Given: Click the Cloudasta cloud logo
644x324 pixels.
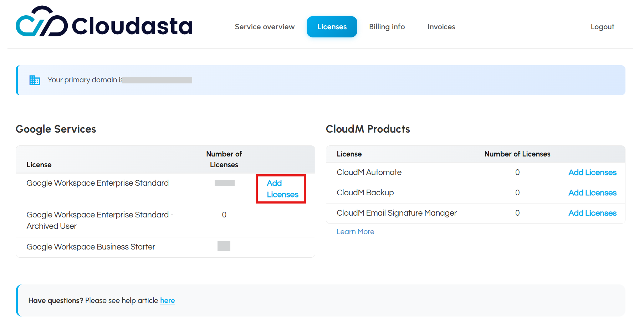Looking at the screenshot, I should click(42, 22).
